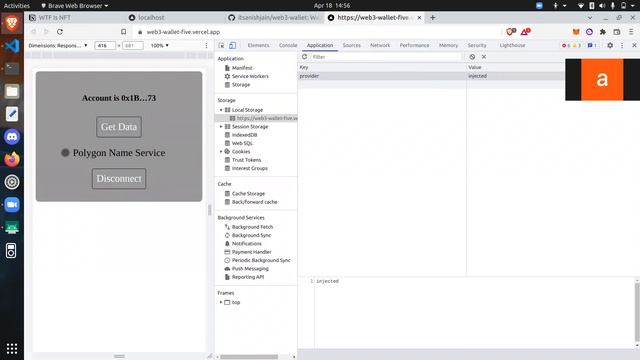Image resolution: width=640 pixels, height=360 pixels.
Task: Show applications grid in the dock
Action: [12, 349]
